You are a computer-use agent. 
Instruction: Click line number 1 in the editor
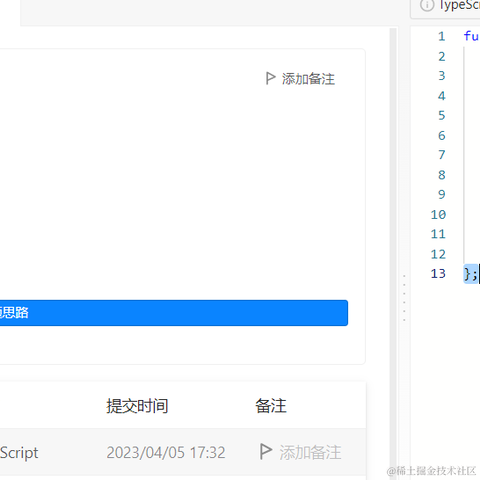tap(442, 36)
